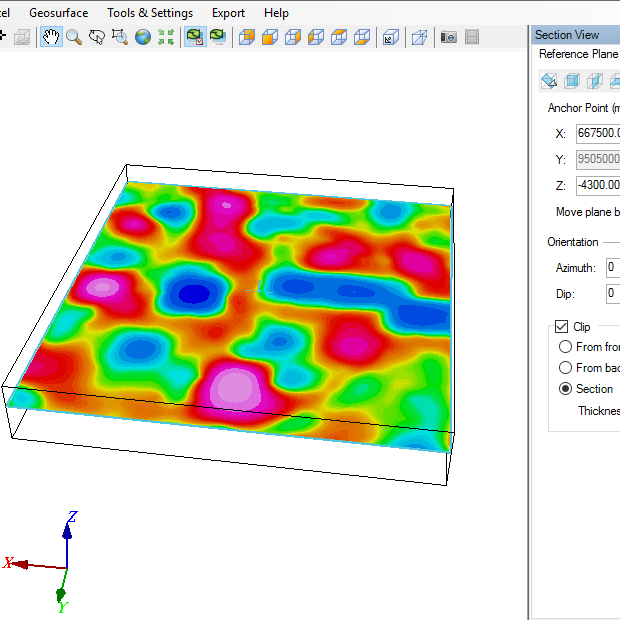Click the Azimuth value field
Viewport: 620px width, 620px height.
(x=612, y=268)
